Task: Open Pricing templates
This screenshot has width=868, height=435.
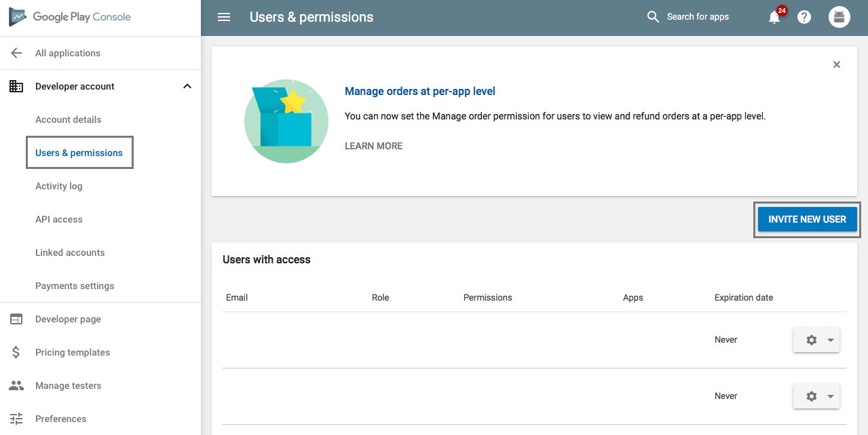Action: click(x=73, y=352)
